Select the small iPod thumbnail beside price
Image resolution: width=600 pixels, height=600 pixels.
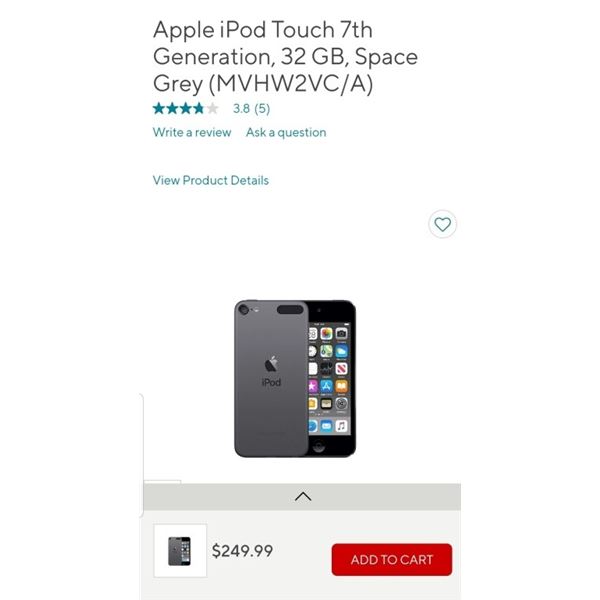click(180, 551)
